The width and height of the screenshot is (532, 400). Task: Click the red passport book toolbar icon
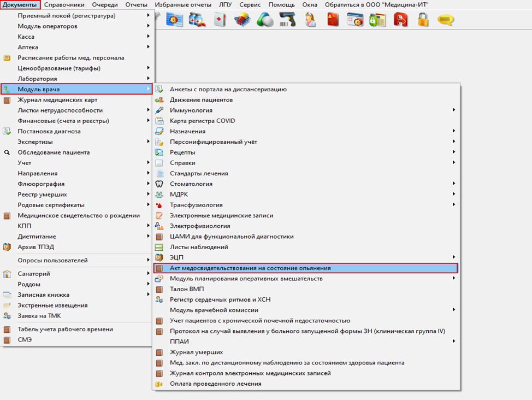pyautogui.click(x=333, y=20)
